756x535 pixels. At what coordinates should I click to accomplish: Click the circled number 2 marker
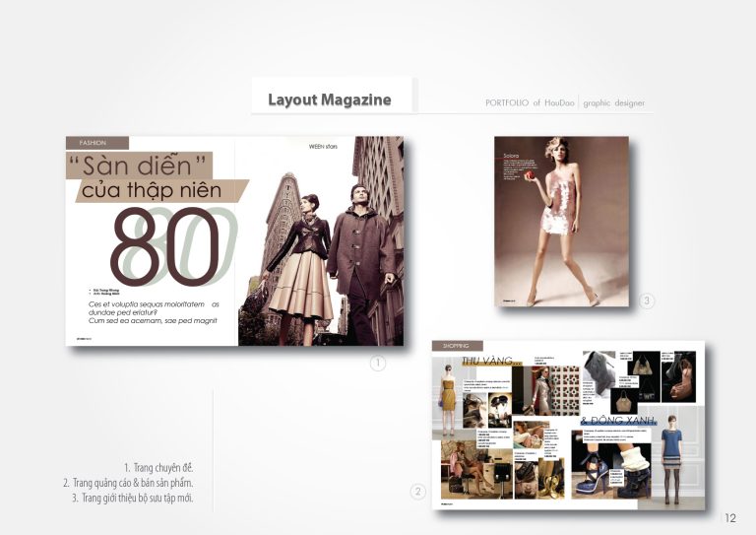[x=417, y=491]
